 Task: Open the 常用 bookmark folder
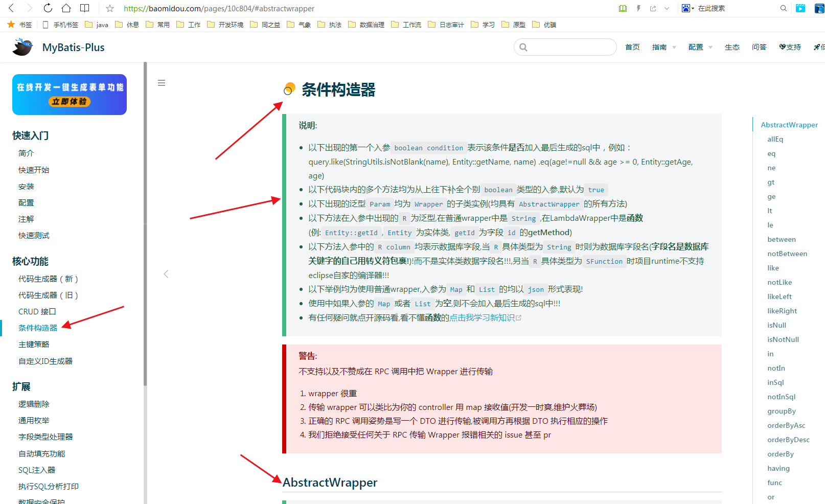(158, 25)
